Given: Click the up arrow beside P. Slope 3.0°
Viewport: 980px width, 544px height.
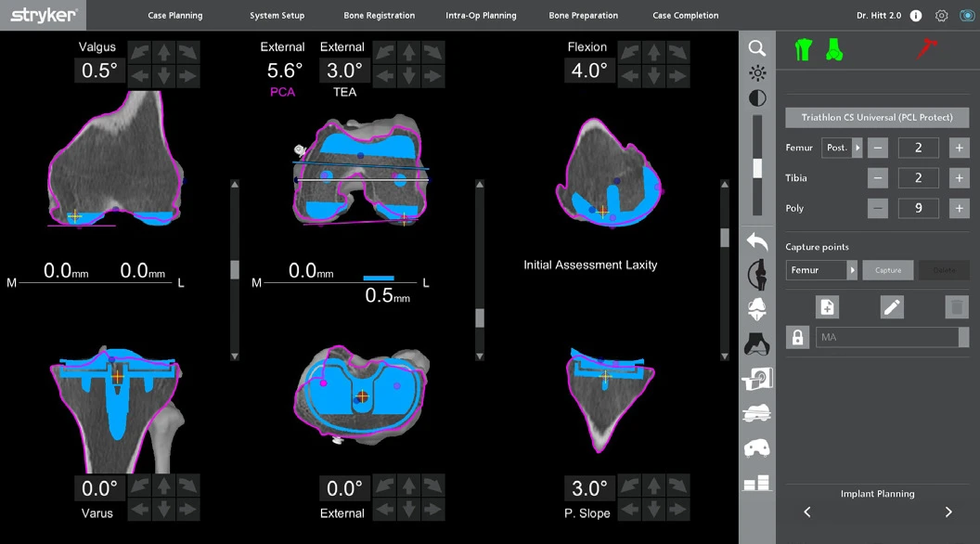Looking at the screenshot, I should (653, 486).
